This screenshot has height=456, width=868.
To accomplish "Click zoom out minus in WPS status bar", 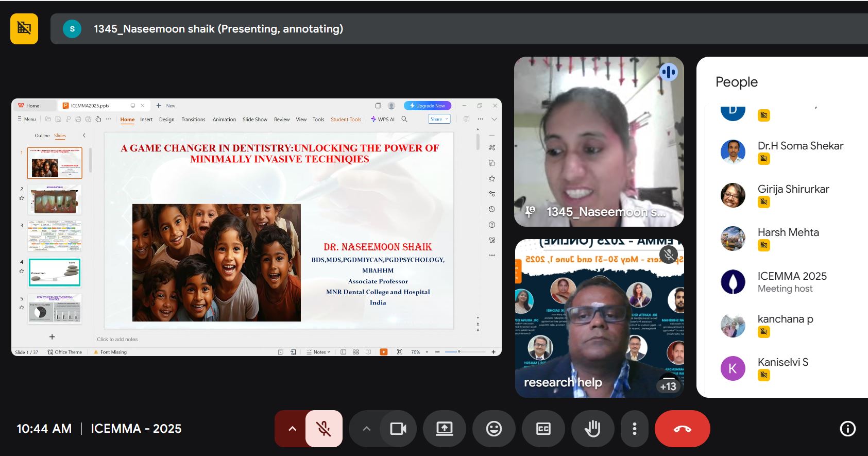I will click(x=437, y=352).
